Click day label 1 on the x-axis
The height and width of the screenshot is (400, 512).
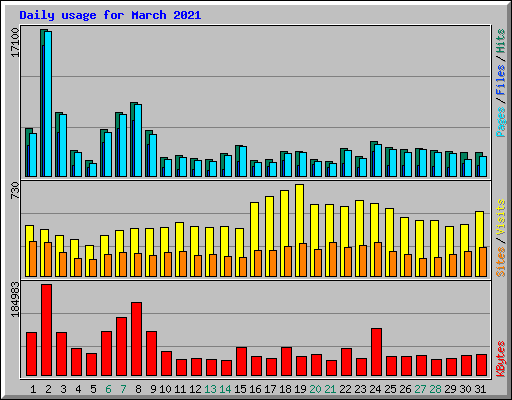coord(33,389)
